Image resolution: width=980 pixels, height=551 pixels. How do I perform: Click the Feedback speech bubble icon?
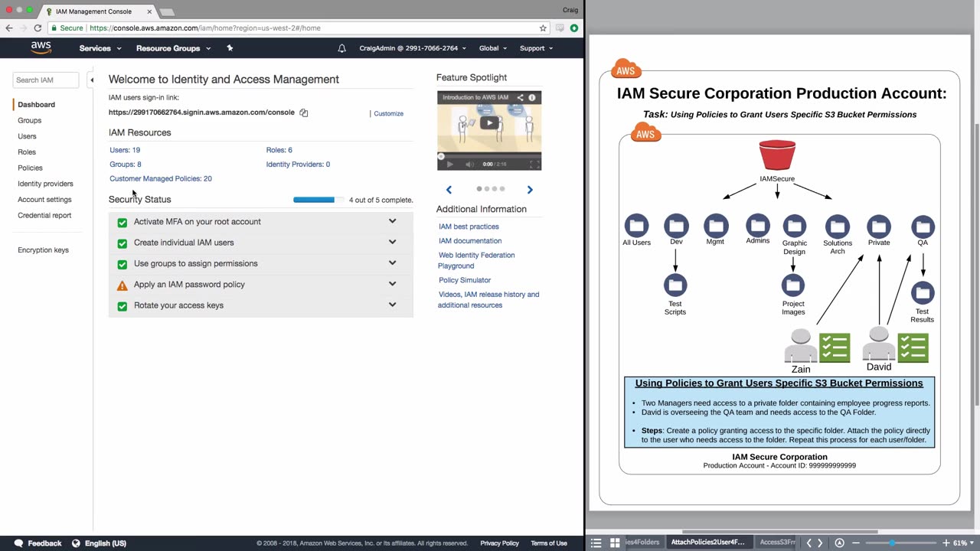tap(18, 543)
